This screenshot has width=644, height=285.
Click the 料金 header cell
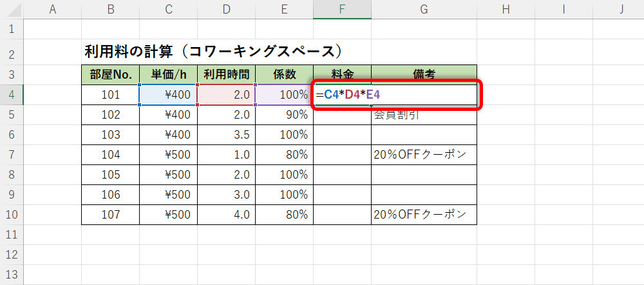(342, 74)
